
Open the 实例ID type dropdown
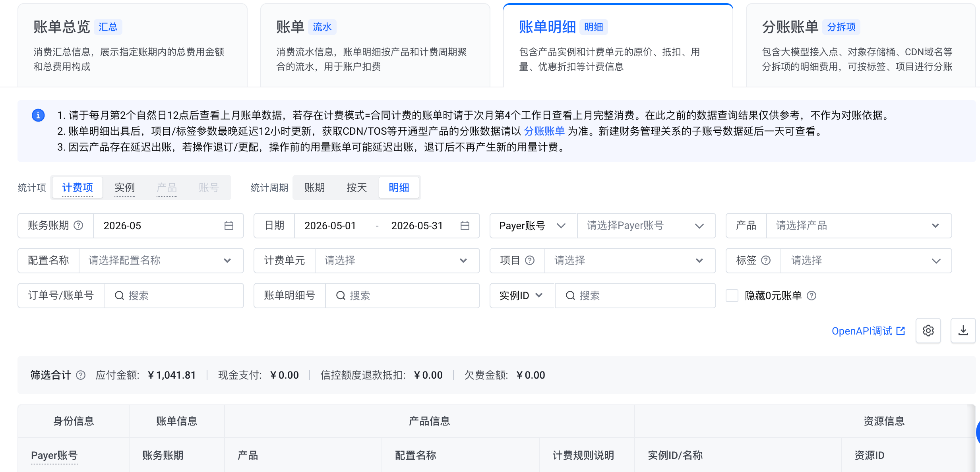pyautogui.click(x=522, y=295)
